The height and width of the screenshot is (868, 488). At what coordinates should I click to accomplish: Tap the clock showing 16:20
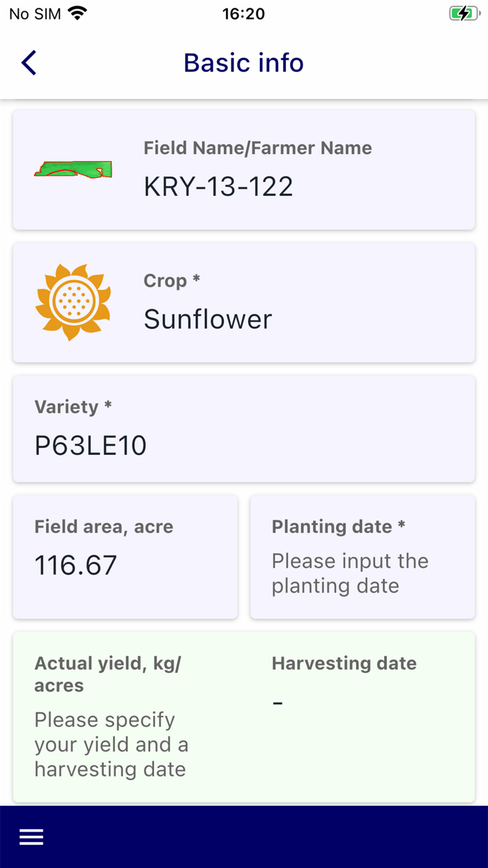243,13
